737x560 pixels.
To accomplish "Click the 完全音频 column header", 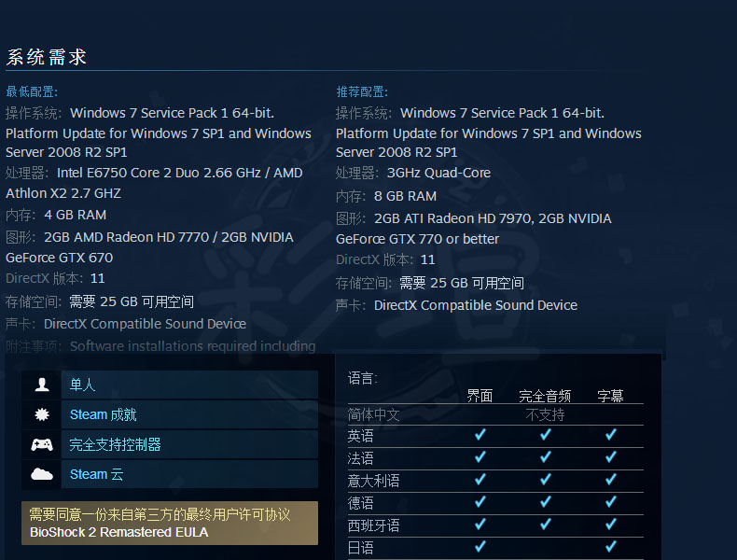I will click(545, 396).
